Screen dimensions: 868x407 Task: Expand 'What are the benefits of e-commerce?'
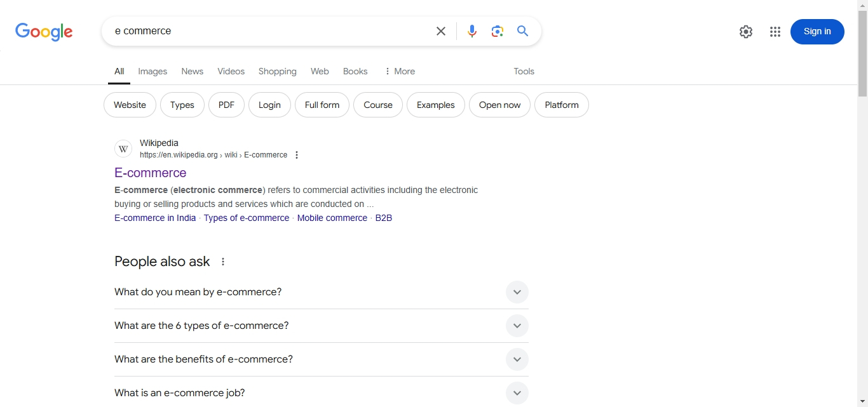322,359
